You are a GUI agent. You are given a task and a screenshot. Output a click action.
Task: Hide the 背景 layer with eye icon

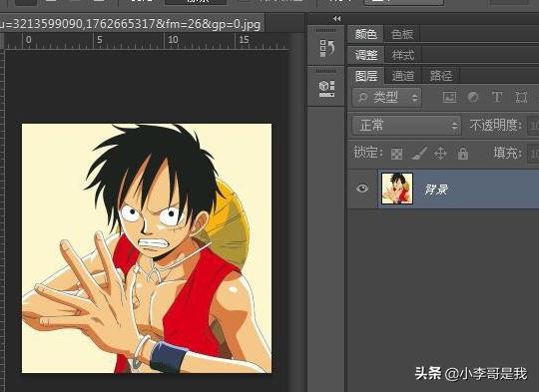362,189
